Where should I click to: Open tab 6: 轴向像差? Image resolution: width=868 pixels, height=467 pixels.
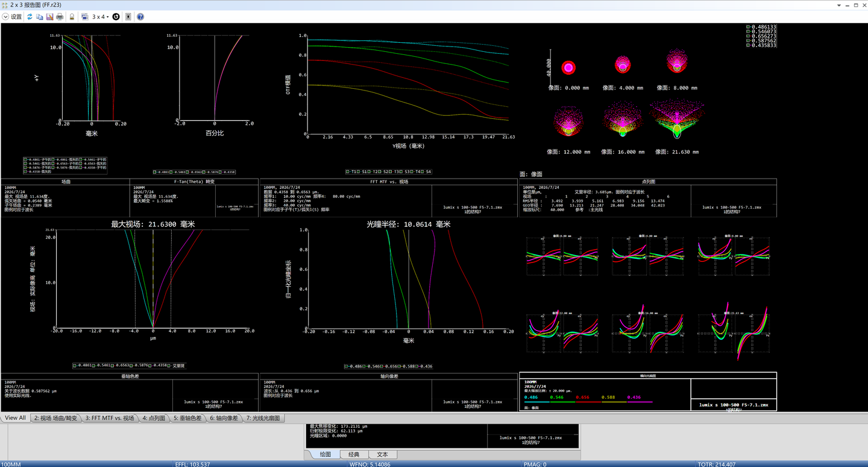224,418
